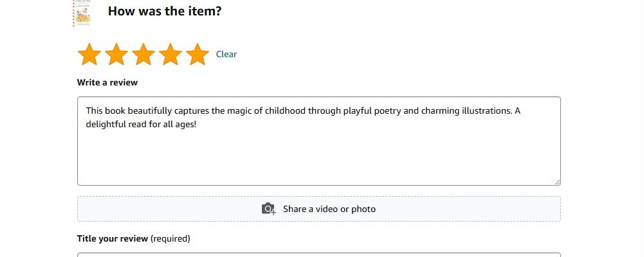This screenshot has height=257, width=644.
Task: Set rating to one star
Action: (x=89, y=54)
